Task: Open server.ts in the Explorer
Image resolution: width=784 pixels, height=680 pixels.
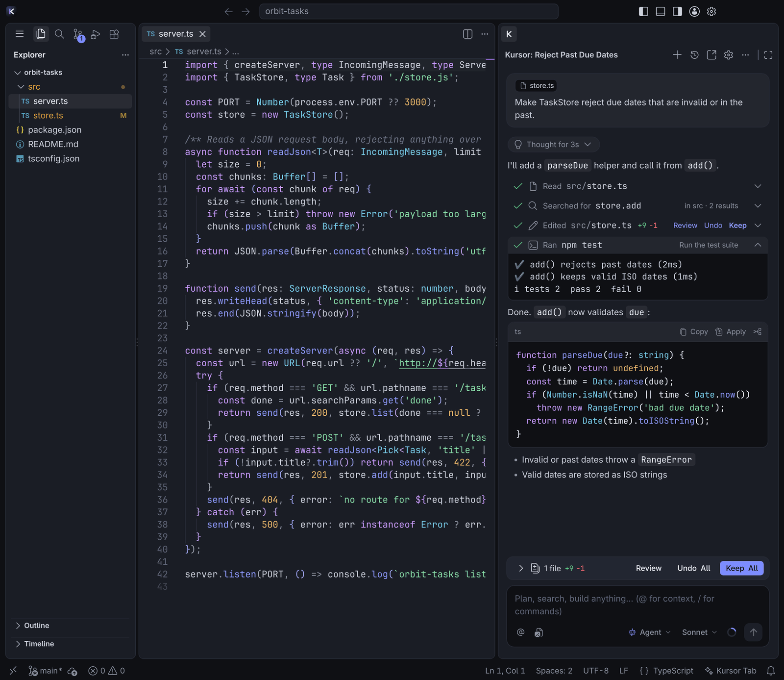Action: pos(71,101)
